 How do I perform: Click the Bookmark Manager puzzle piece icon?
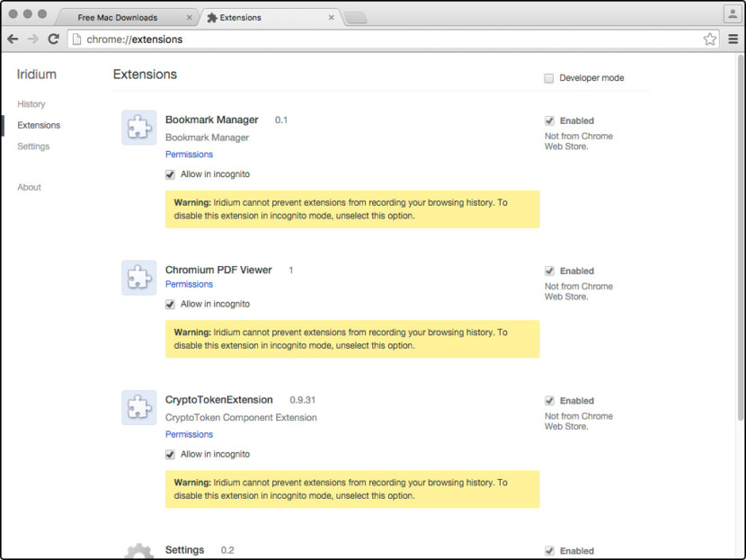138,127
